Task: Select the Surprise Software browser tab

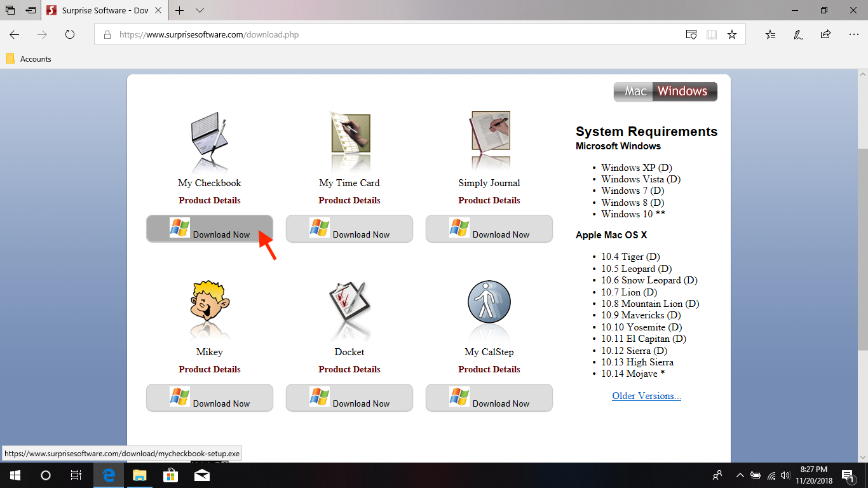Action: [x=105, y=11]
